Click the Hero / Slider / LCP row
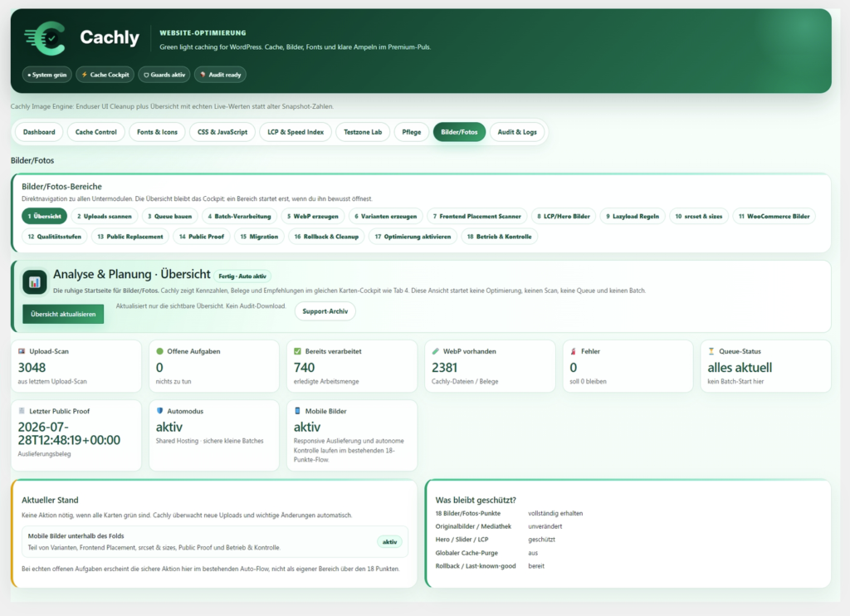The width and height of the screenshot is (850, 616). tap(496, 540)
